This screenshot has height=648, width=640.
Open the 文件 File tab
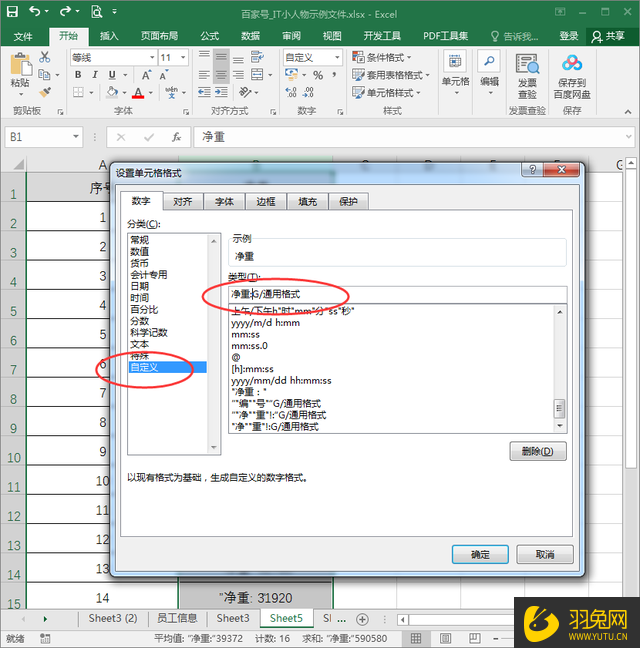(23, 36)
